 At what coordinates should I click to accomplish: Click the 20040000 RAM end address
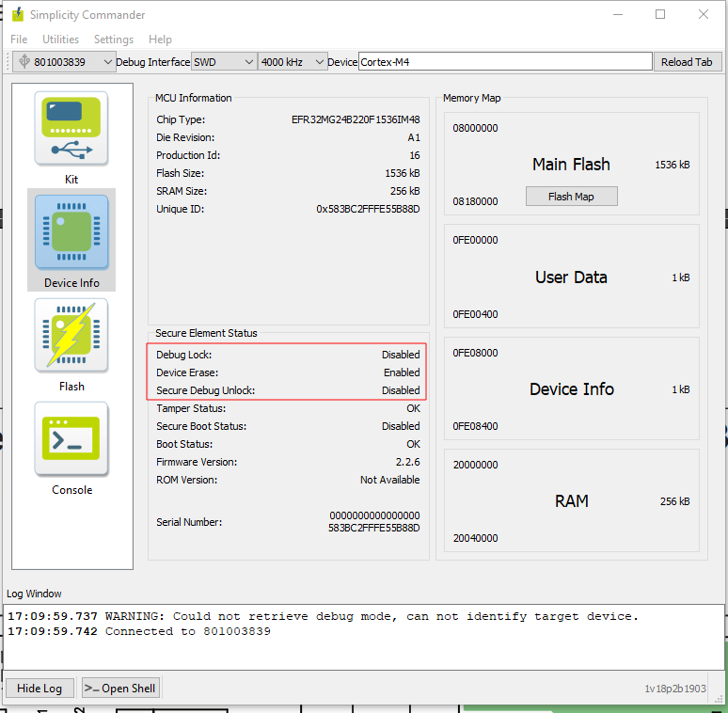coord(475,538)
